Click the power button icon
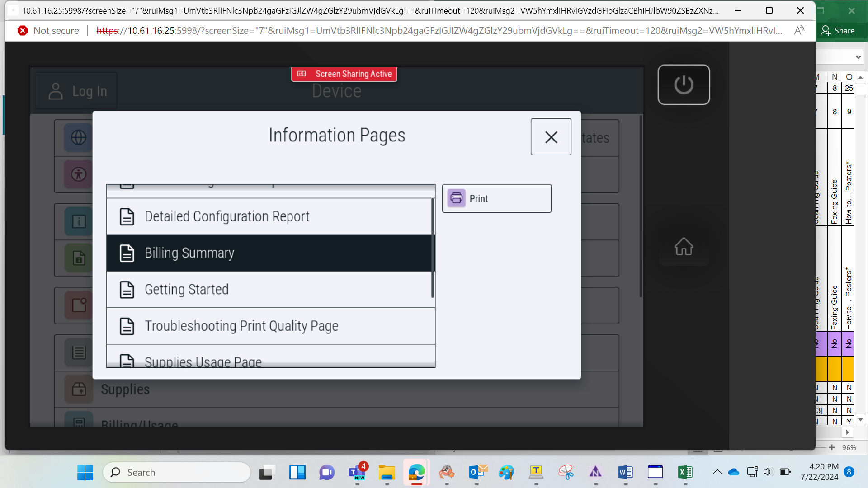868x488 pixels. point(684,84)
